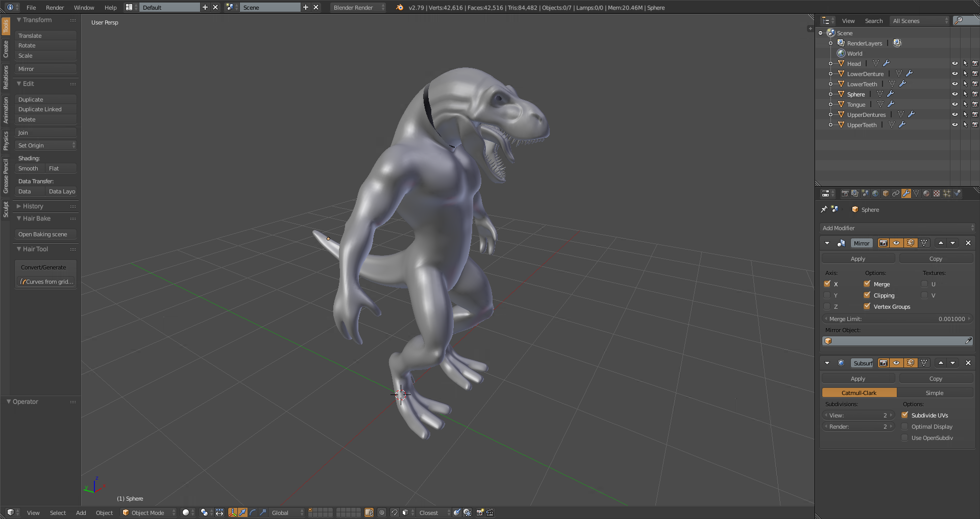
Task: Enable the Y axis mirror checkbox
Action: click(827, 295)
